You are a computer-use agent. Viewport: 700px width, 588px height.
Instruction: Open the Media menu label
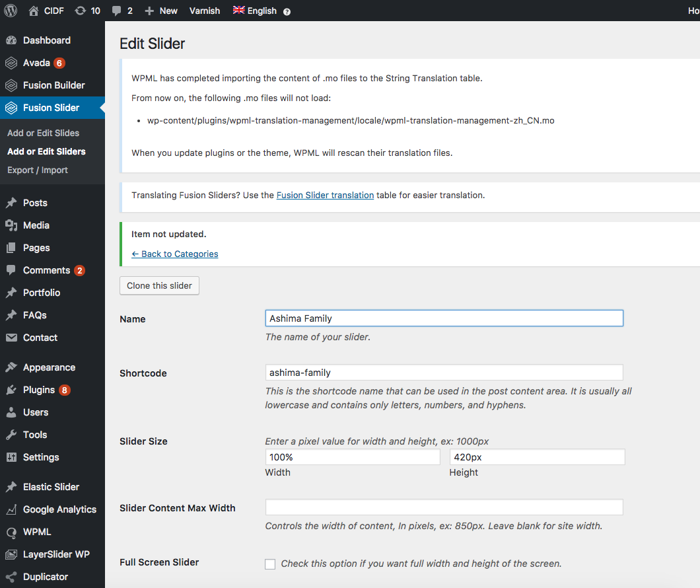pyautogui.click(x=36, y=225)
